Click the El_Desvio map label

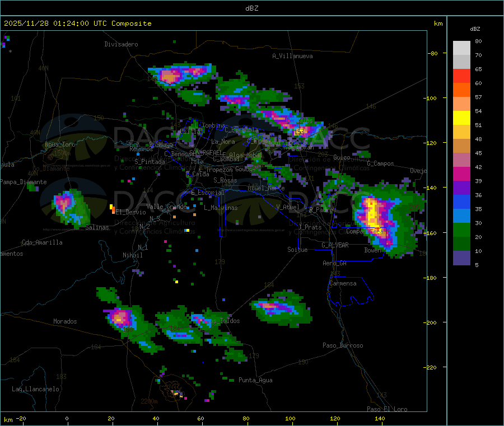pos(131,212)
